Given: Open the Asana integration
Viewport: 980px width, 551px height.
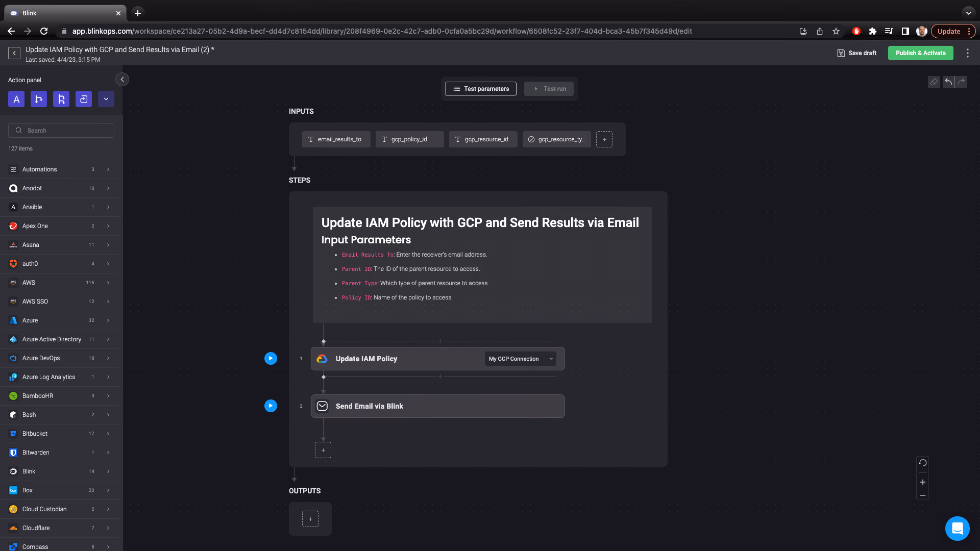Looking at the screenshot, I should [x=59, y=245].
